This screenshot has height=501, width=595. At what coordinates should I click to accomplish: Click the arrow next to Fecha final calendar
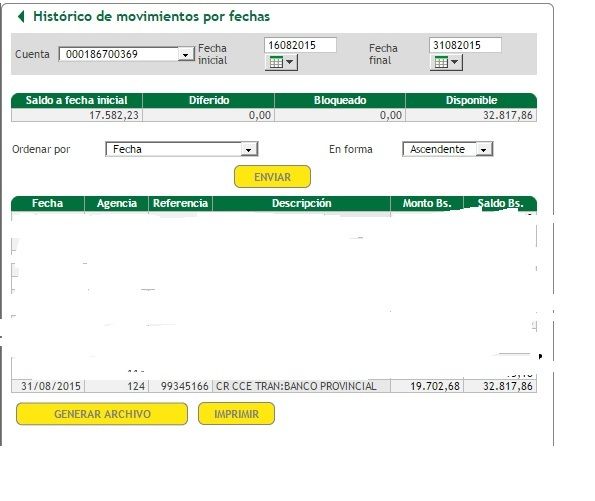click(x=455, y=61)
